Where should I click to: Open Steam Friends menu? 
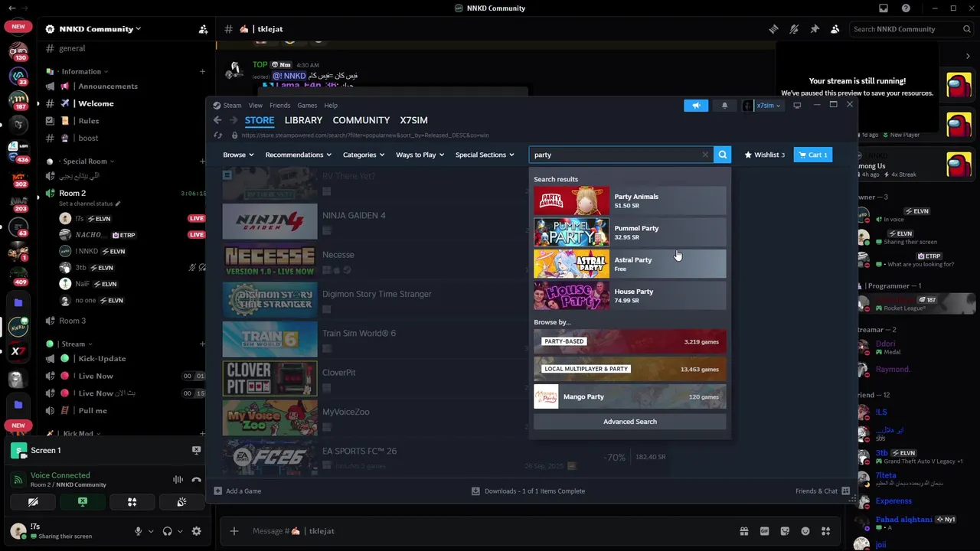pyautogui.click(x=279, y=106)
